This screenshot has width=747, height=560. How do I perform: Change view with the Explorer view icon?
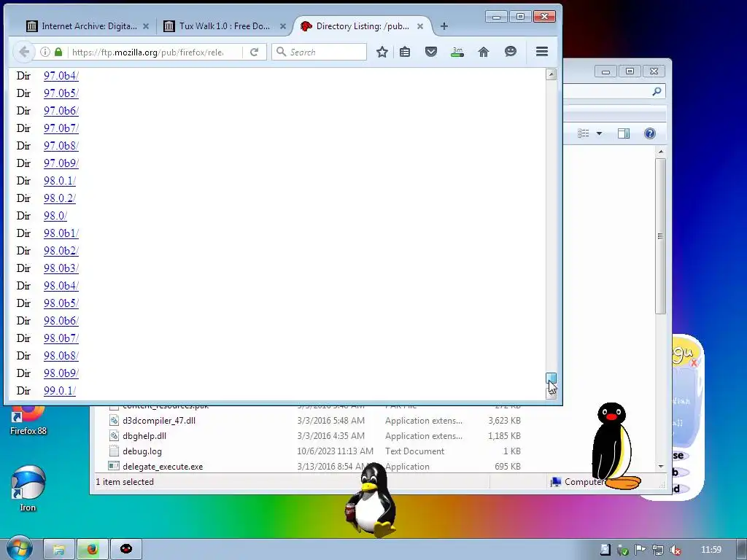584,133
